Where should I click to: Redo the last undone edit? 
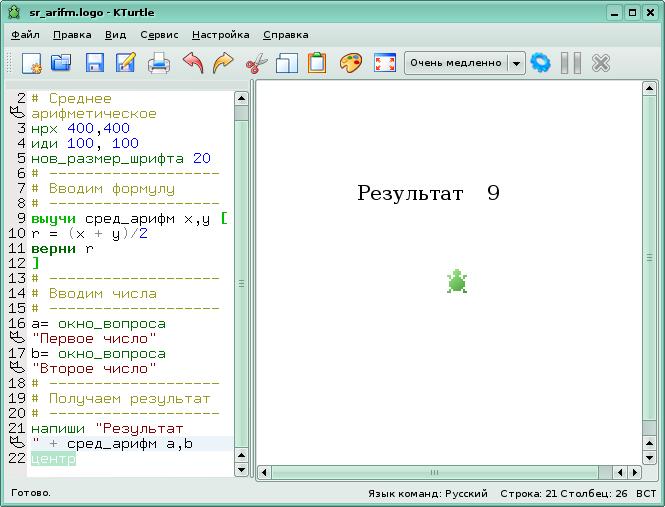point(223,63)
